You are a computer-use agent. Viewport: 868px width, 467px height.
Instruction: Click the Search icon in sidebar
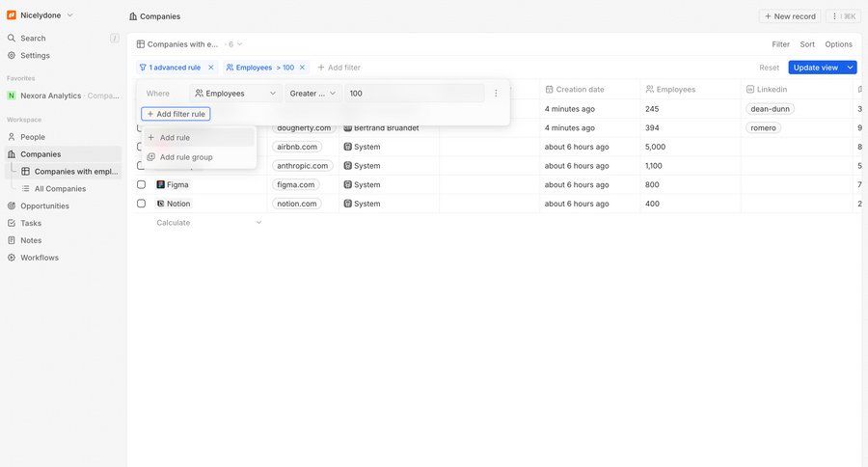click(x=12, y=39)
